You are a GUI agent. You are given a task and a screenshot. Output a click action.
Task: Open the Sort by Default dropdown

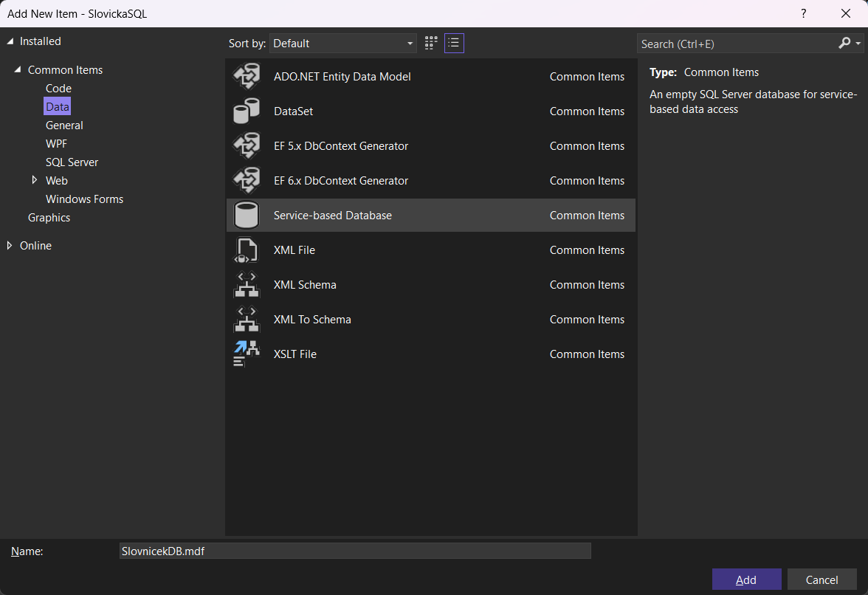pyautogui.click(x=343, y=44)
